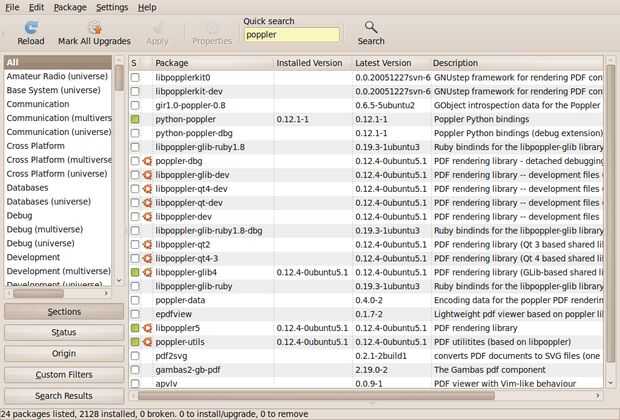Click Ubuntu logo icon beside libpoppler-dev
Image resolution: width=620 pixels, height=420 pixels.
147,217
